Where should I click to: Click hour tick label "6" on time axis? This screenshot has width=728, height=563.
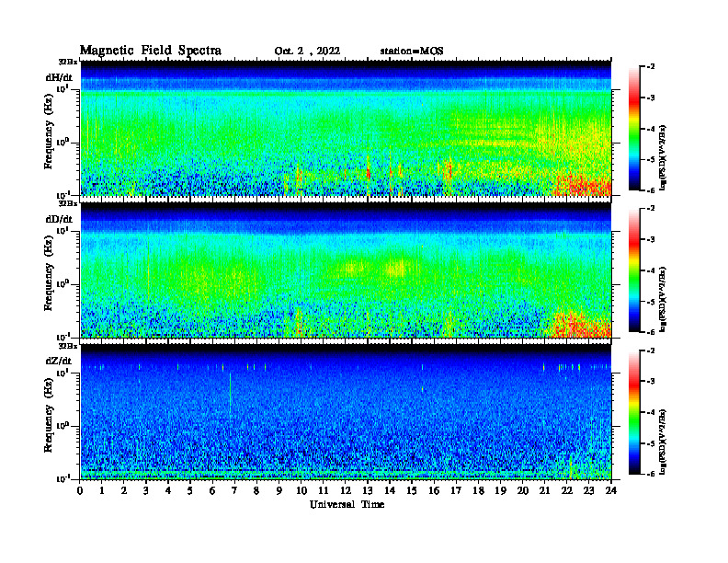212,491
